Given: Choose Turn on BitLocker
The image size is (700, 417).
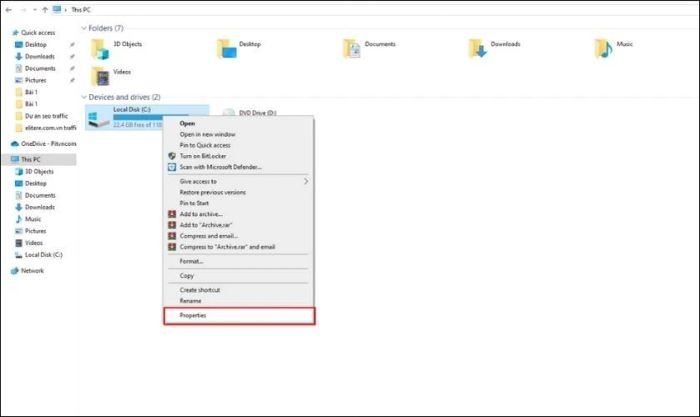Looking at the screenshot, I should [x=238, y=156].
